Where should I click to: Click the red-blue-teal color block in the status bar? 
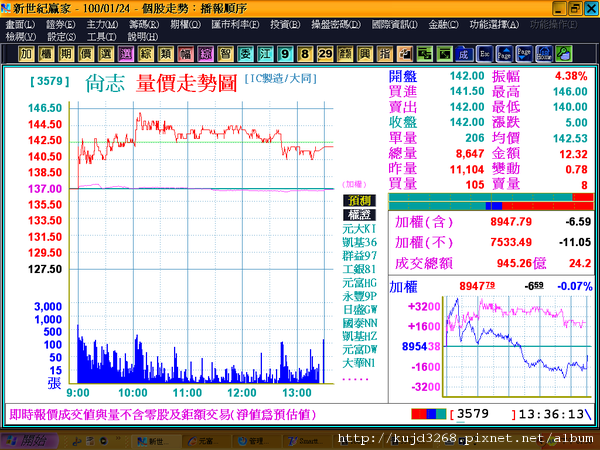428,414
